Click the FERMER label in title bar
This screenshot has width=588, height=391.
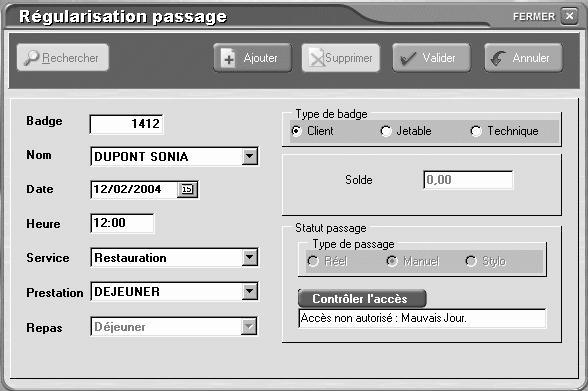click(x=534, y=16)
